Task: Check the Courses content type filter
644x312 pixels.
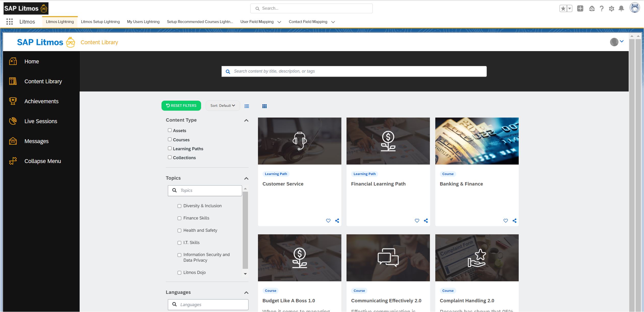Action: (x=170, y=139)
